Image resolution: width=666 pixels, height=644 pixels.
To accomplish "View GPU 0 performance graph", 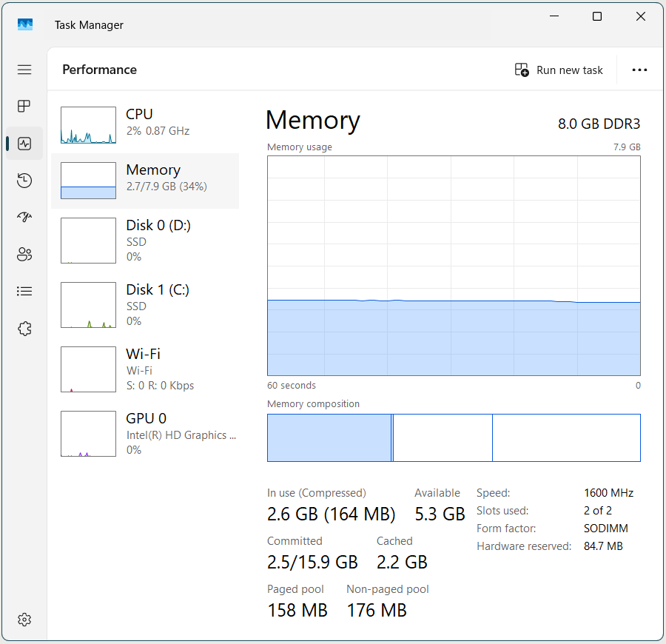I will tap(145, 433).
